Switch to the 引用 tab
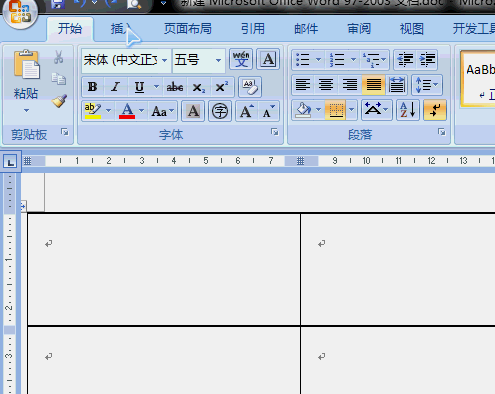Viewport: 495px width, 394px height. (x=253, y=29)
